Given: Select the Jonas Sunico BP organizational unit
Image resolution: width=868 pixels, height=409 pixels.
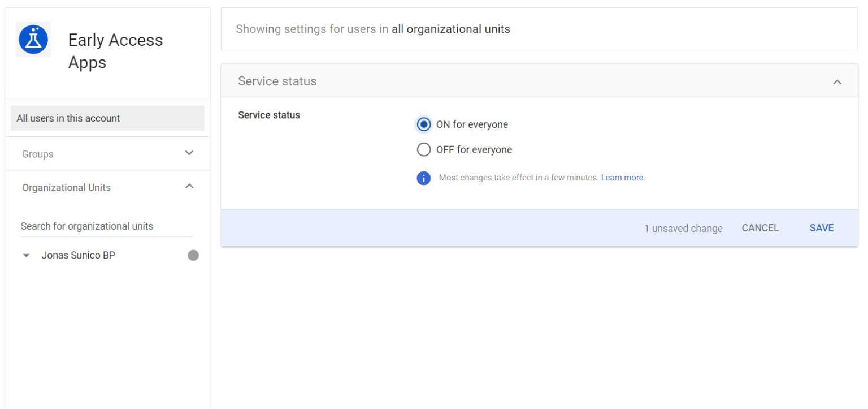Looking at the screenshot, I should point(79,255).
